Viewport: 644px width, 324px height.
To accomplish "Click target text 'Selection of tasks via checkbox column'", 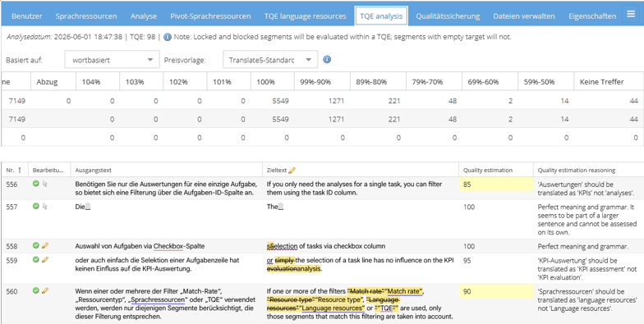I will tap(327, 246).
